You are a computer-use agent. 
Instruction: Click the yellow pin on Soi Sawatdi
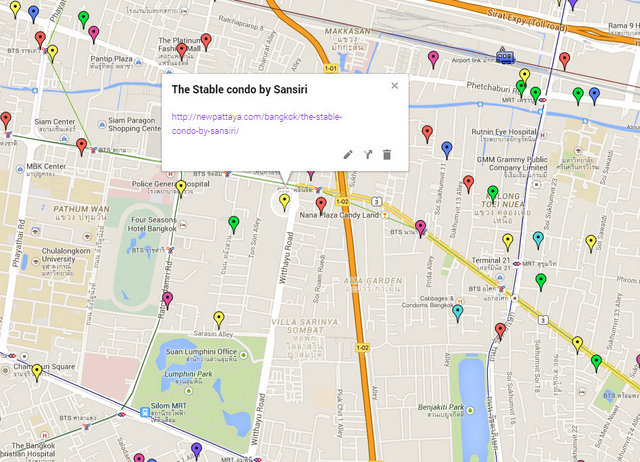[x=591, y=244]
